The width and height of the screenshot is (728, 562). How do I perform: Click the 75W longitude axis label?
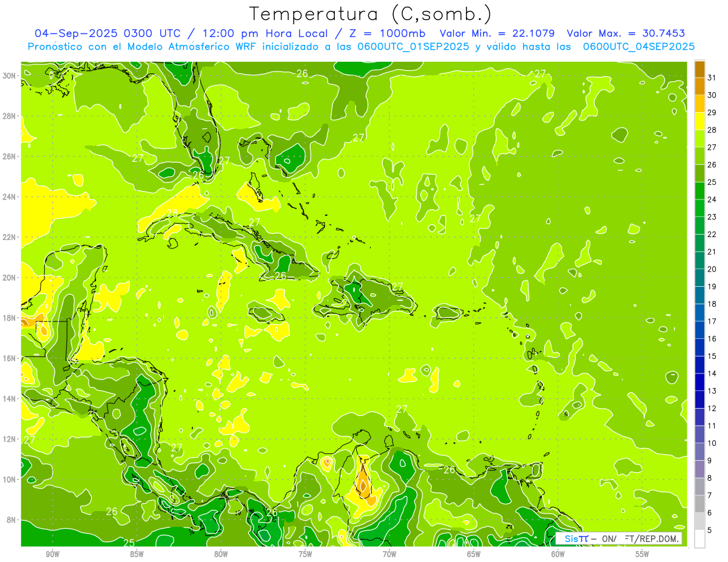[x=305, y=554]
